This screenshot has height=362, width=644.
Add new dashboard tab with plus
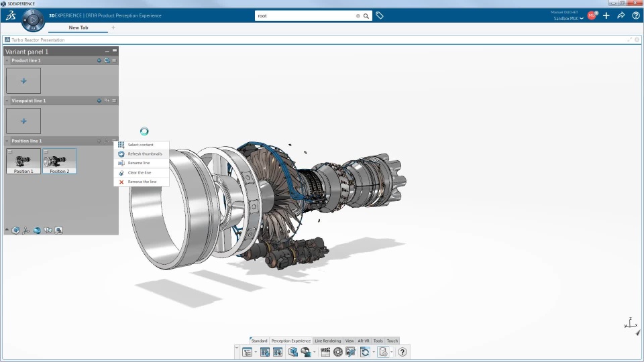(113, 27)
